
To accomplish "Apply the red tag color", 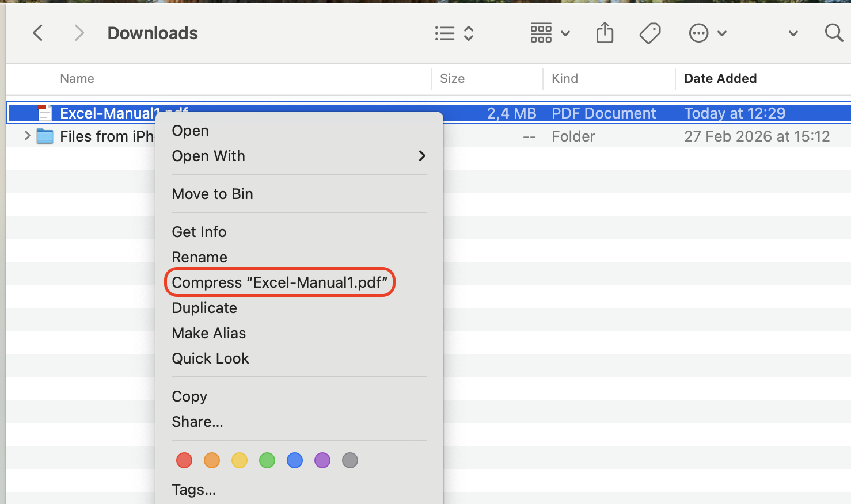I will 184,460.
